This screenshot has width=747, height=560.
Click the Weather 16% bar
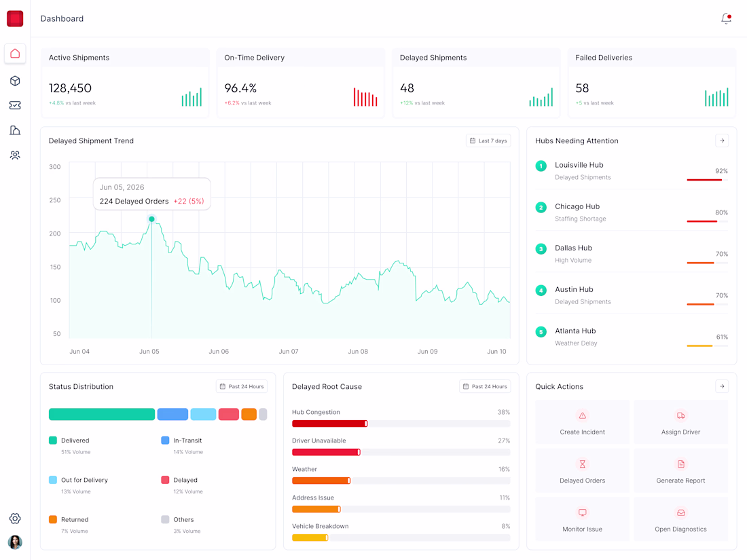(401, 481)
